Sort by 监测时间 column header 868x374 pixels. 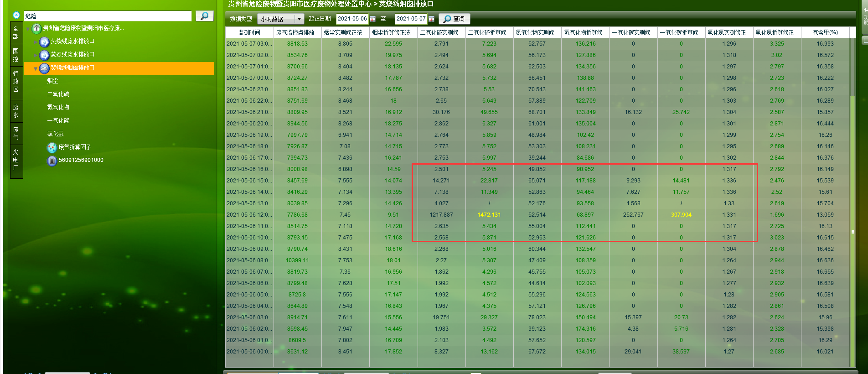(x=249, y=32)
